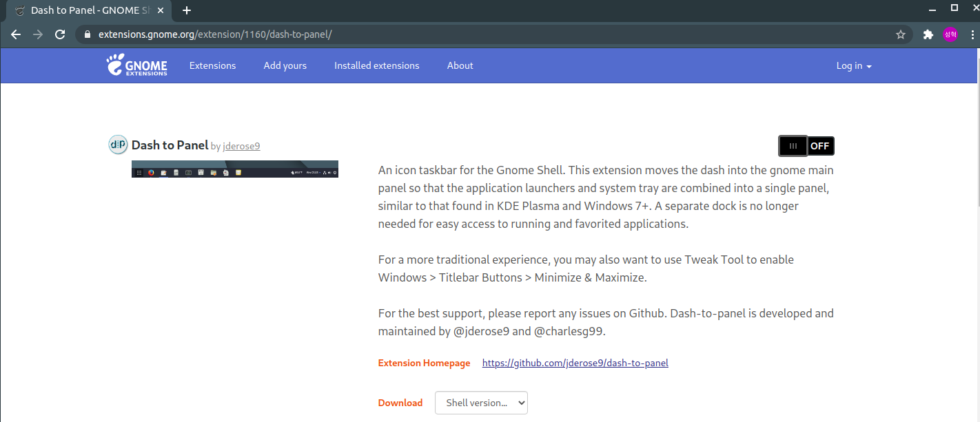Go back with browser back arrow
This screenshot has height=422, width=980.
pos(16,34)
